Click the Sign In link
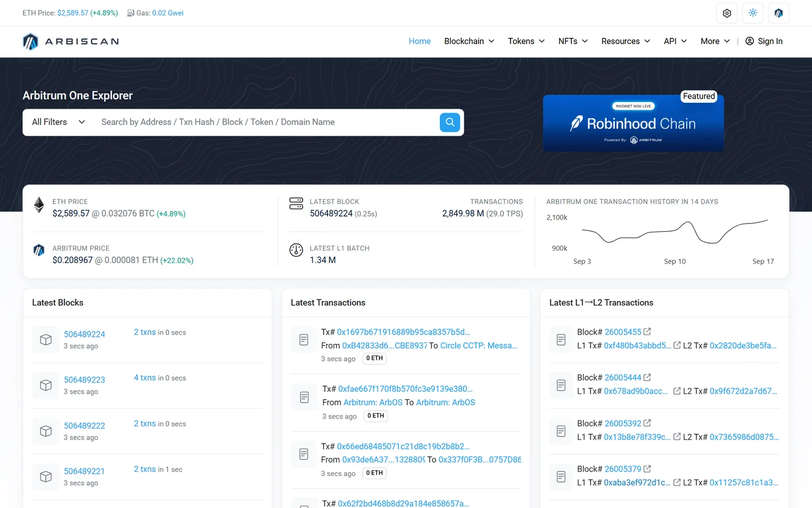The width and height of the screenshot is (812, 508). pyautogui.click(x=764, y=41)
